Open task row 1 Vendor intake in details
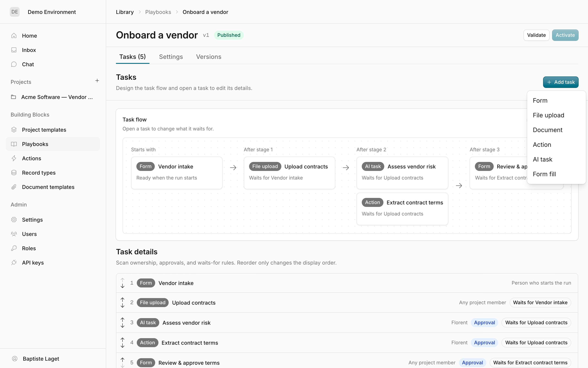Image resolution: width=588 pixels, height=368 pixels. 347,283
